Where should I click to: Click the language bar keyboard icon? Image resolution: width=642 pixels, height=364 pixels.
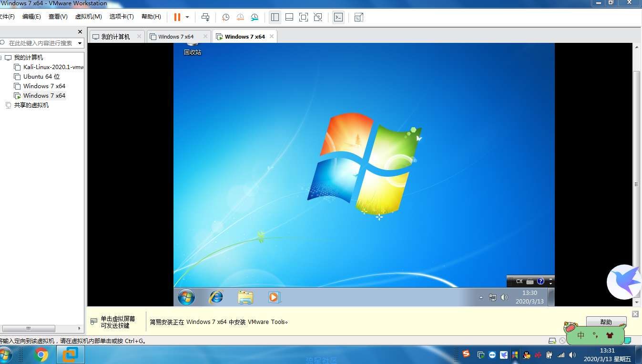tap(530, 282)
